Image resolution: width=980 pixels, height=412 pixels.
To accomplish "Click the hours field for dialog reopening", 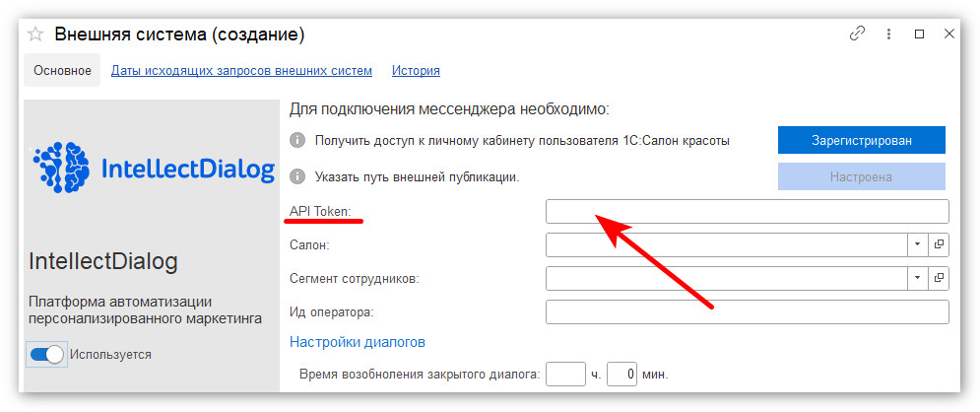I will tap(565, 375).
